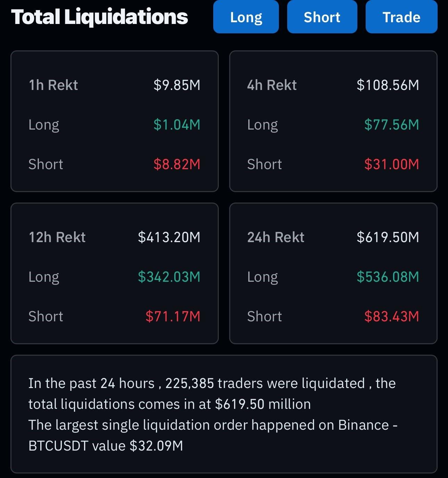
Task: Select the 4h Rekt total $108.56M
Action: click(x=388, y=85)
